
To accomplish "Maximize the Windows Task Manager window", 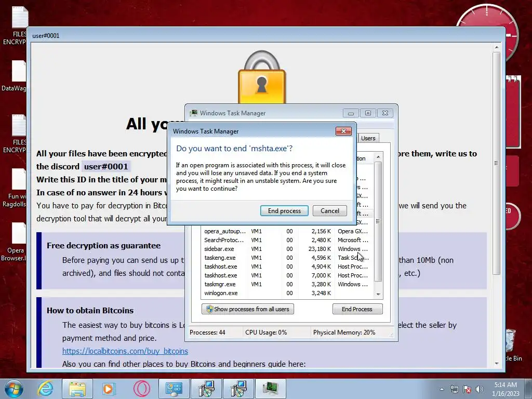I will [368, 113].
